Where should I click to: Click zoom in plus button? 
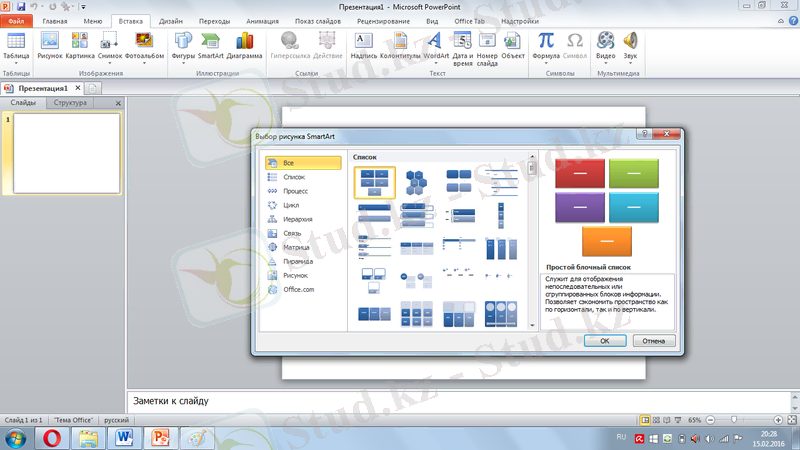[x=778, y=420]
